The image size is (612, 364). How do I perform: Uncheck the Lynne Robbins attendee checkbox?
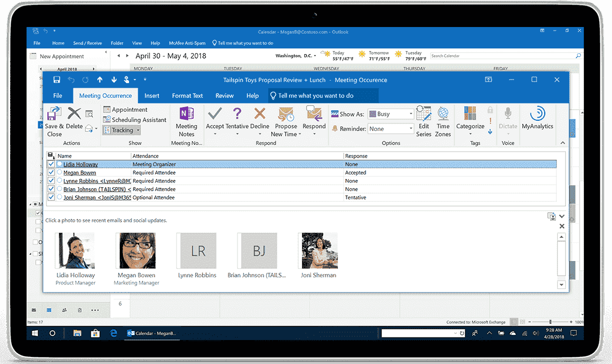50,180
